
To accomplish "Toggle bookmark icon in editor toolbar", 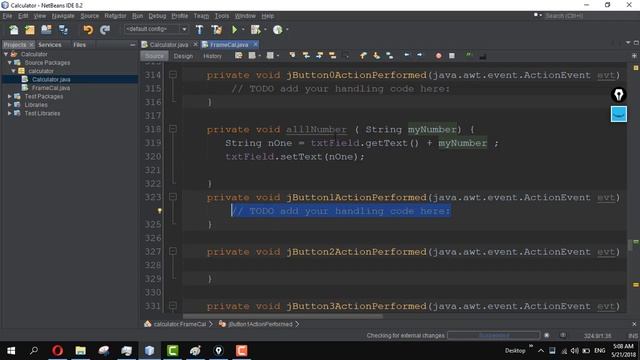I will pos(390,56).
